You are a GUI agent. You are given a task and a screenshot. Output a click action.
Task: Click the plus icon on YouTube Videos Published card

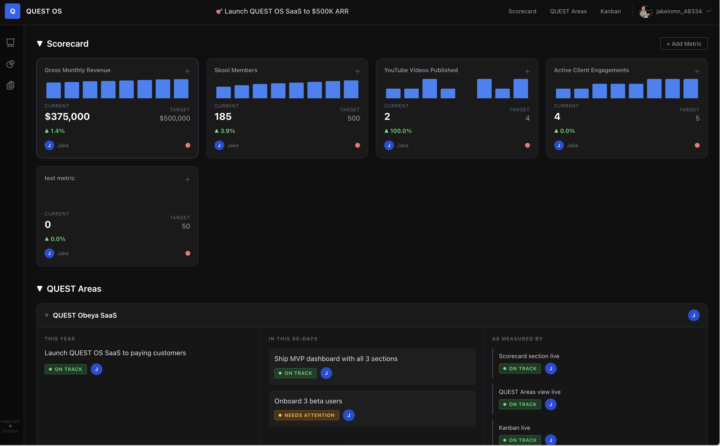[527, 71]
